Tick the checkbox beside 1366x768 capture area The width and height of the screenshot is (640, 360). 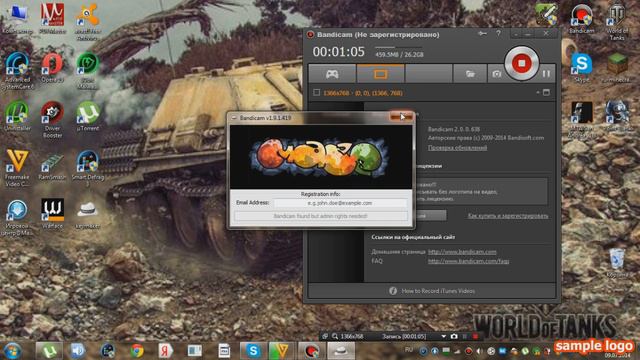[316, 93]
